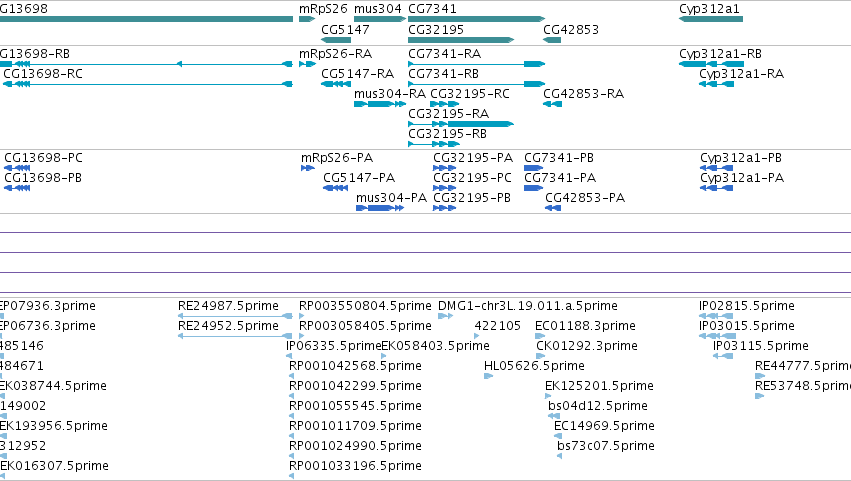
Task: Click the CG7341-PB protein label
Action: (x=559, y=158)
